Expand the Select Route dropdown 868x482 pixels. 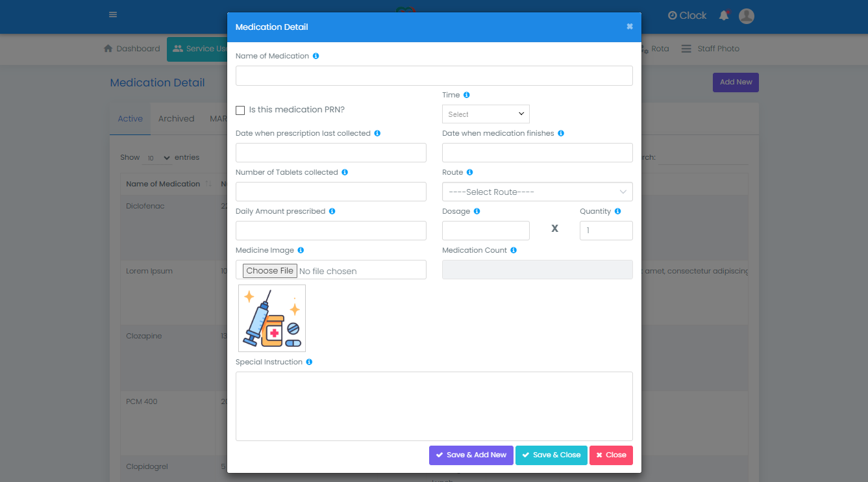537,192
